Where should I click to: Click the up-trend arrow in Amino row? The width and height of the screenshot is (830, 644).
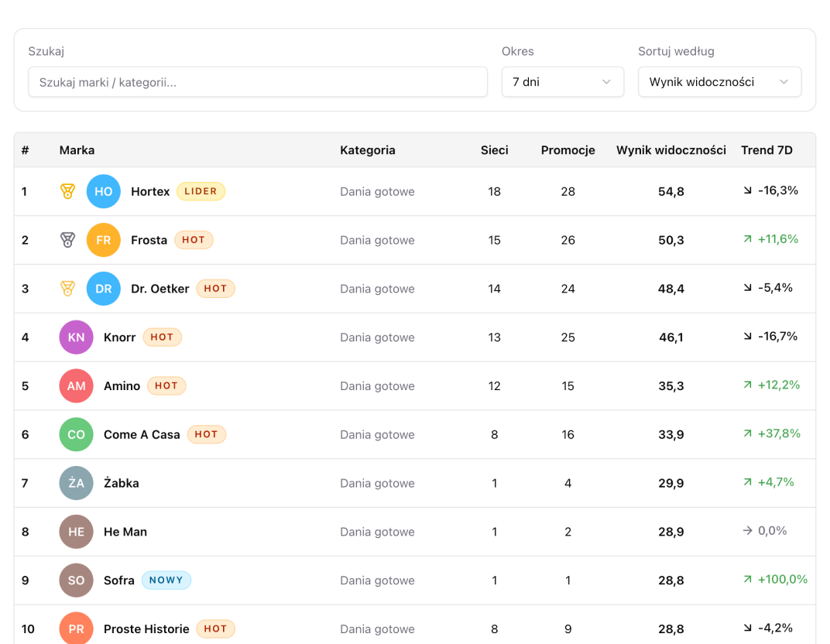coord(747,385)
